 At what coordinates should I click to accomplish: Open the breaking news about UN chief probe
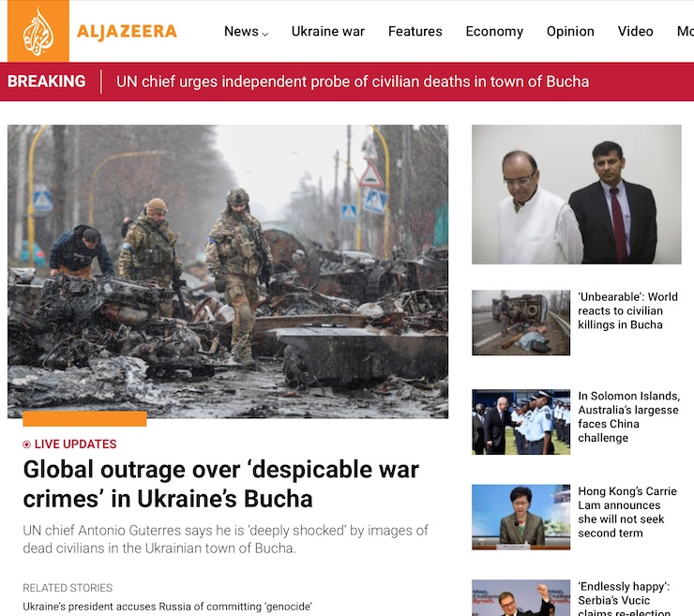[353, 82]
